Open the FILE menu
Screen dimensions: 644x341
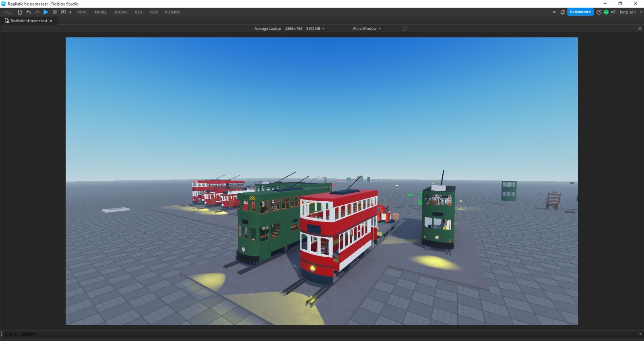[x=8, y=12]
